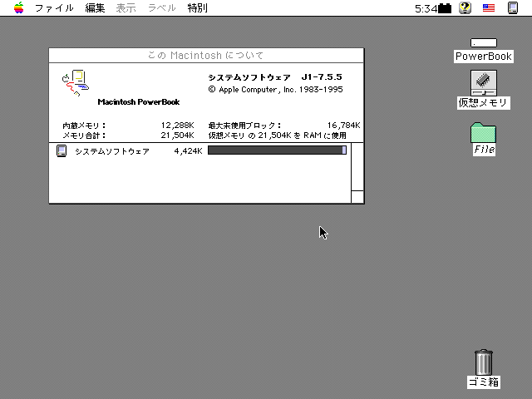Click the ゴミ箱 name label
Screen dimensions: 532x399
click(484, 382)
